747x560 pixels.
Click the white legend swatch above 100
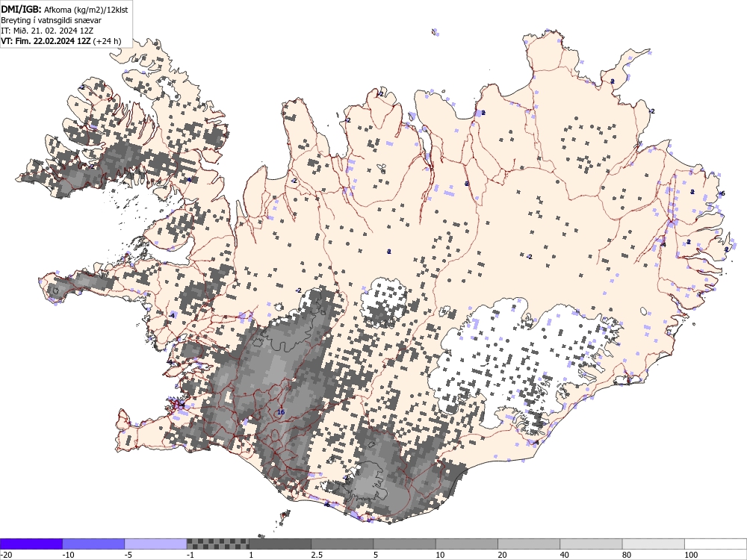point(716,544)
